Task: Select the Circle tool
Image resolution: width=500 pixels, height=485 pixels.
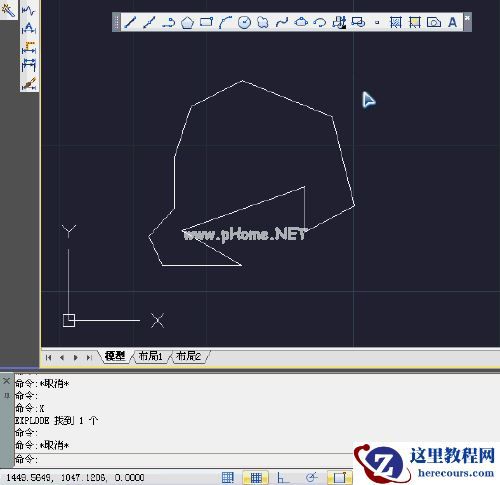Action: pos(244,22)
